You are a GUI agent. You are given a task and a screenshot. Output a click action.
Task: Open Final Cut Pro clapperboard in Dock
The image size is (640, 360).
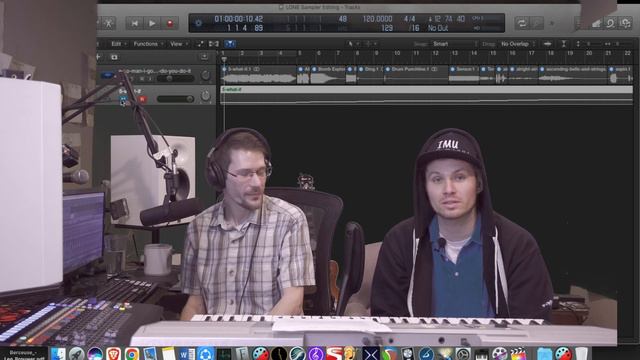tap(518, 354)
